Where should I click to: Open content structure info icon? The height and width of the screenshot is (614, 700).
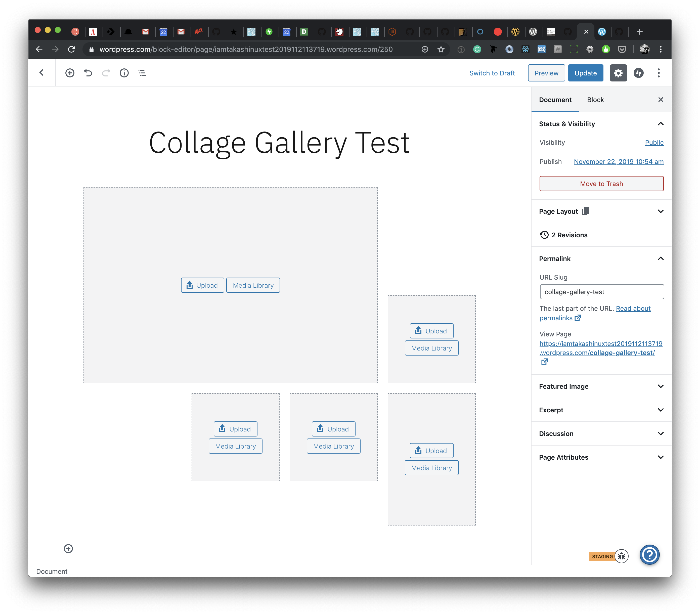[x=124, y=73]
